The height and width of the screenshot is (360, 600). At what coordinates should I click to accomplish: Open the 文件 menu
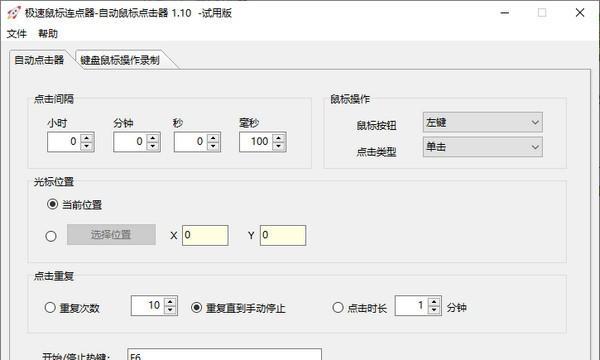(x=16, y=34)
